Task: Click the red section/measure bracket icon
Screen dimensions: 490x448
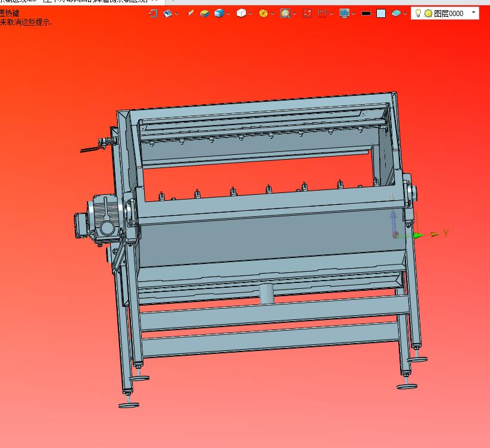Action: [322, 14]
